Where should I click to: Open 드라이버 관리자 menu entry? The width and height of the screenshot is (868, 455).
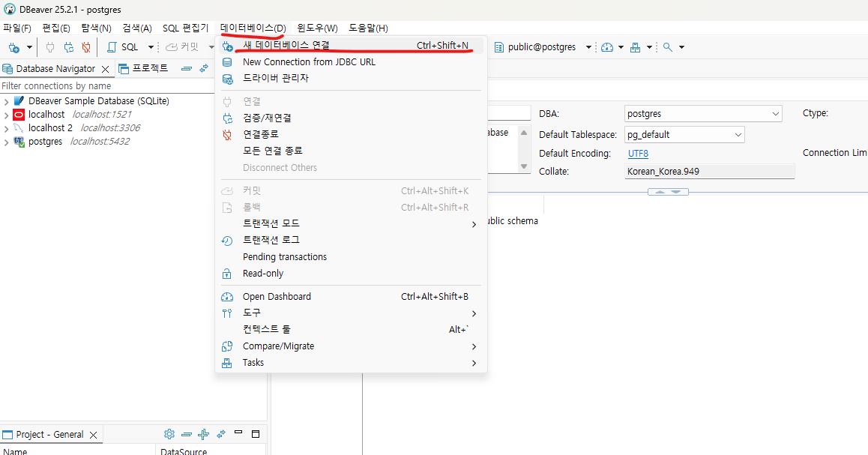(x=351, y=78)
